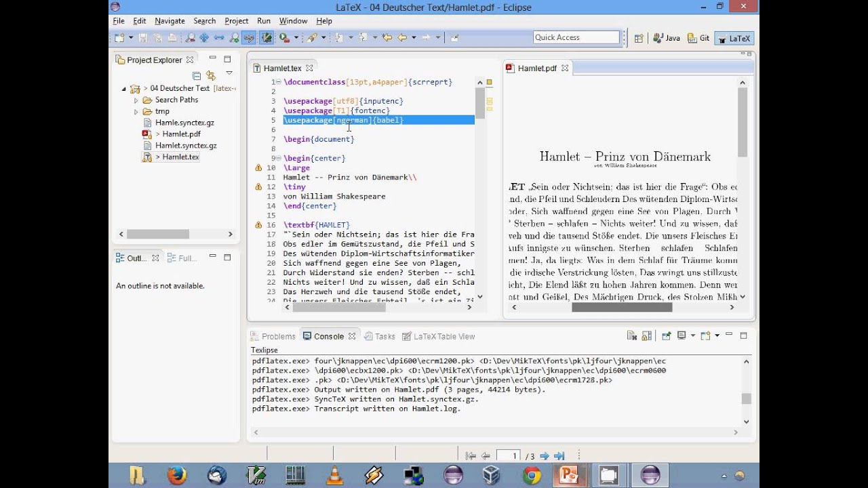
Task: Click the console vertical scrollbar thumb
Action: pyautogui.click(x=747, y=399)
